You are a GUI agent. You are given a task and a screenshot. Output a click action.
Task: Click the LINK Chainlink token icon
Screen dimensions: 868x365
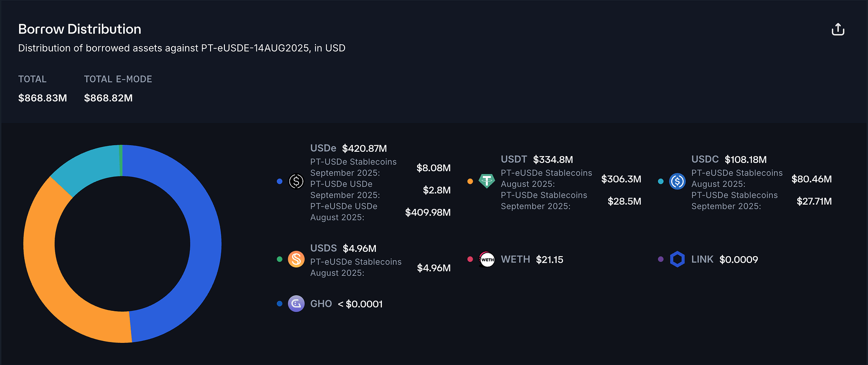pos(677,259)
